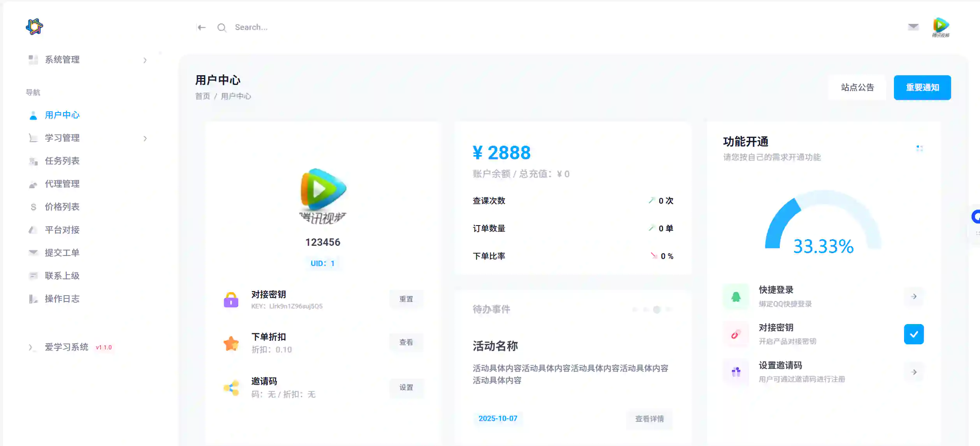Screen dimensions: 980x446
Task: Select the first carousel dot in 待办事件
Action: coord(635,310)
